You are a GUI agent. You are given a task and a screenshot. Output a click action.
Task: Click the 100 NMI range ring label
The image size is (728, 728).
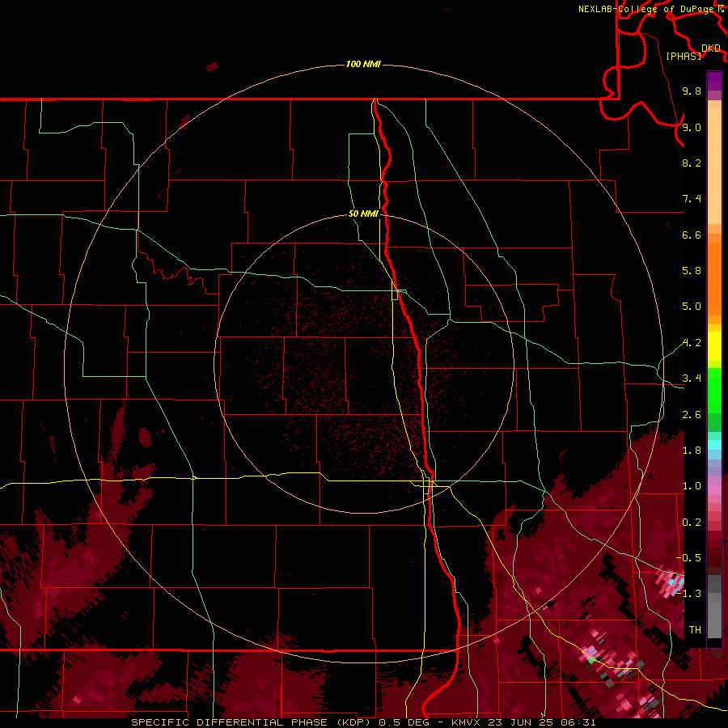click(363, 64)
